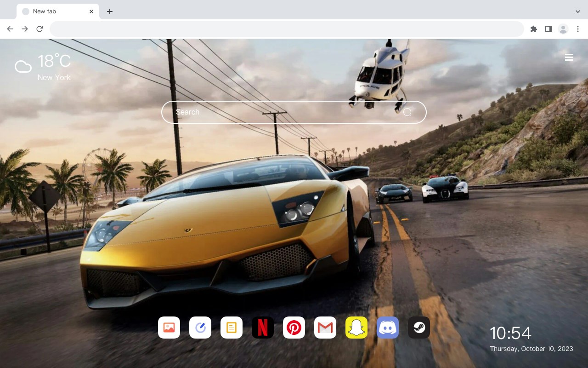Open the Extensions puzzle icon
588x368 pixels.
coord(534,29)
